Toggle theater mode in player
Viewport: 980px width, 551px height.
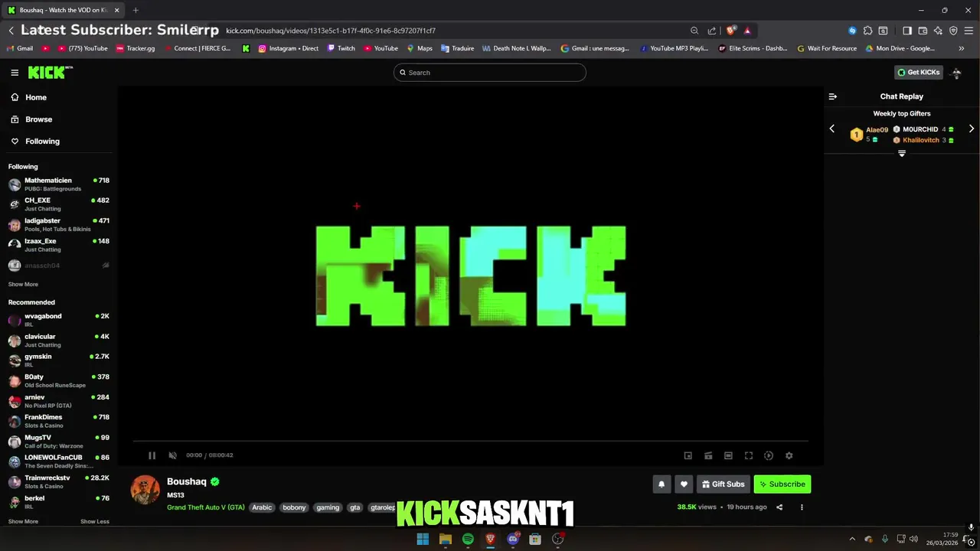tap(728, 455)
